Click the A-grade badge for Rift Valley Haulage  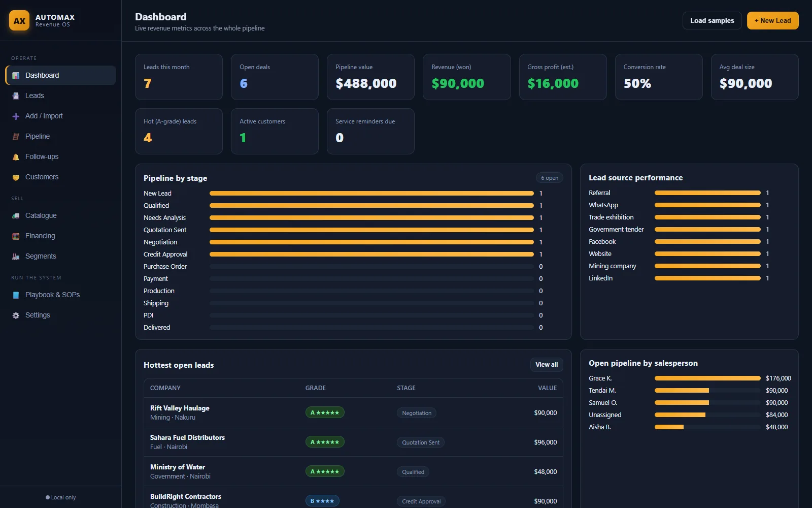click(x=325, y=412)
